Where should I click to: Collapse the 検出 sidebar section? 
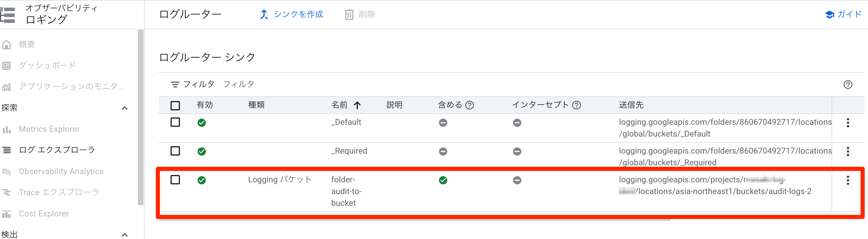[125, 235]
